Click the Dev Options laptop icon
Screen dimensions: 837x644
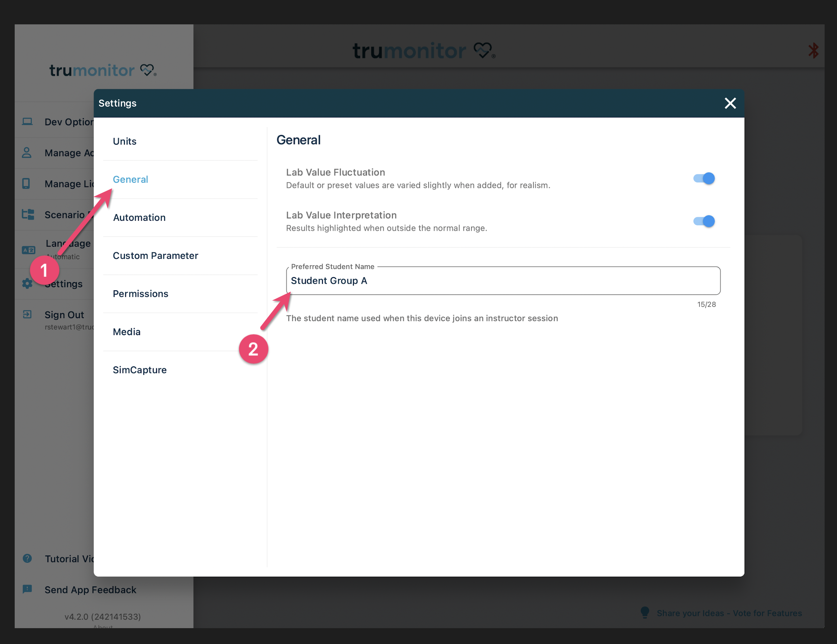point(27,122)
